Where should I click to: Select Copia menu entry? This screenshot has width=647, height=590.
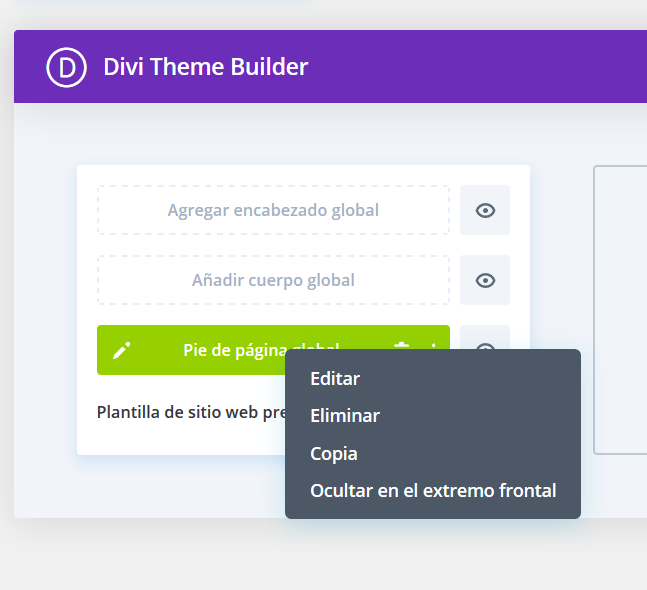click(334, 453)
